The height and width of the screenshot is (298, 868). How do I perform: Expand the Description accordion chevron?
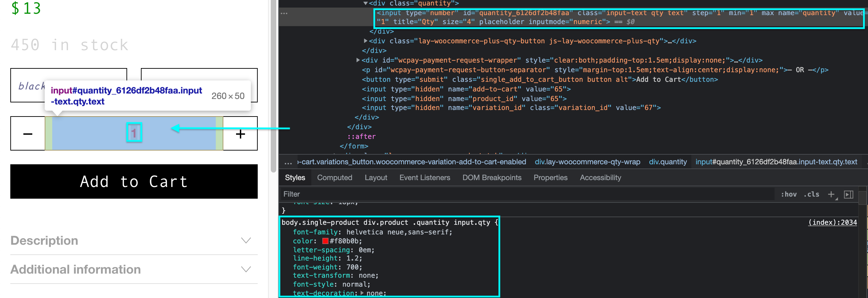click(x=246, y=240)
